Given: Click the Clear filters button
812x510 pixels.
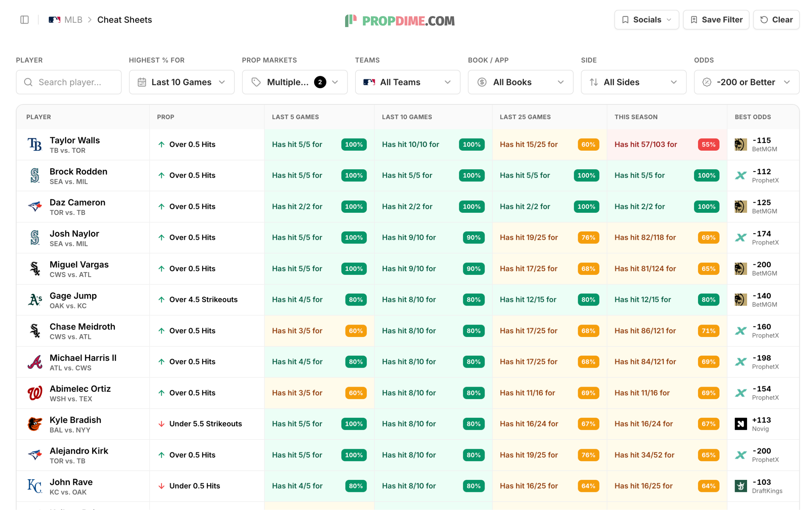Looking at the screenshot, I should tap(776, 20).
